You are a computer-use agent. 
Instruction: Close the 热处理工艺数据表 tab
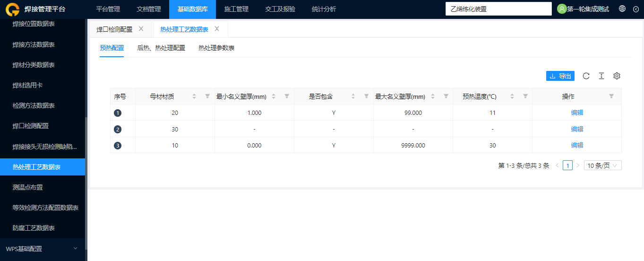pos(217,29)
